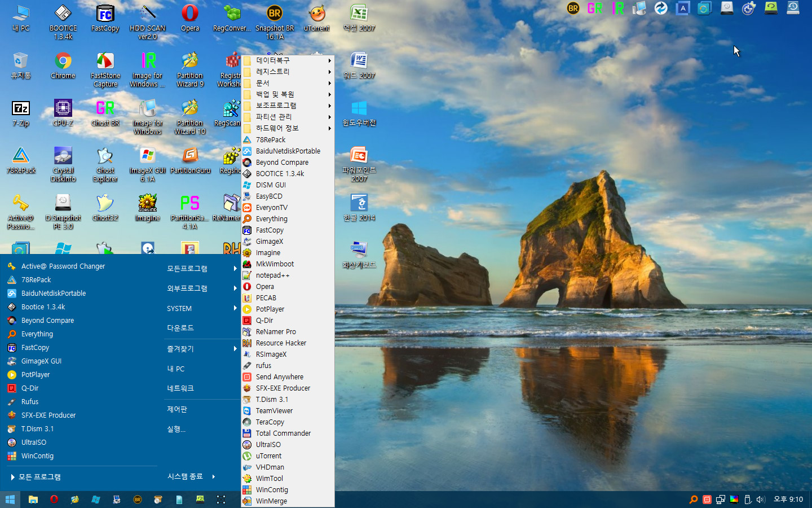812x508 pixels.
Task: Launch Beyond Compare from the programs submenu
Action: coord(288,162)
